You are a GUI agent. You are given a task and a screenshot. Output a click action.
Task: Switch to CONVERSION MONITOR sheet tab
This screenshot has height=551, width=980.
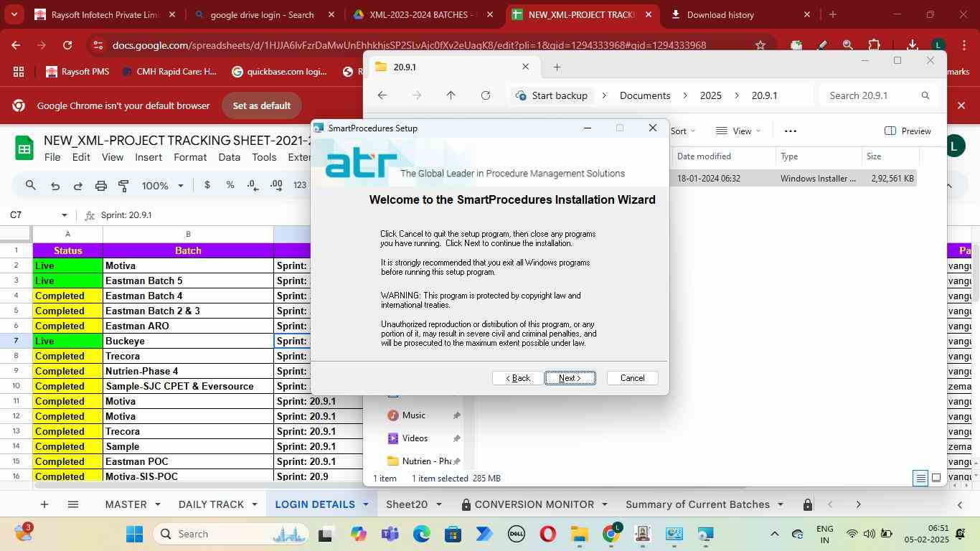(x=534, y=504)
